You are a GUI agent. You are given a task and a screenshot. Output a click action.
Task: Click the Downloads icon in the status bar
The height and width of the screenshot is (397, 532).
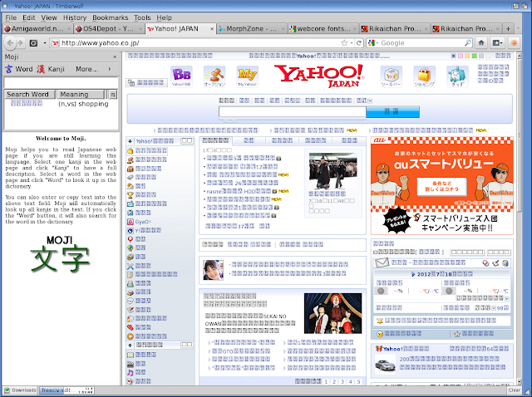click(7, 390)
